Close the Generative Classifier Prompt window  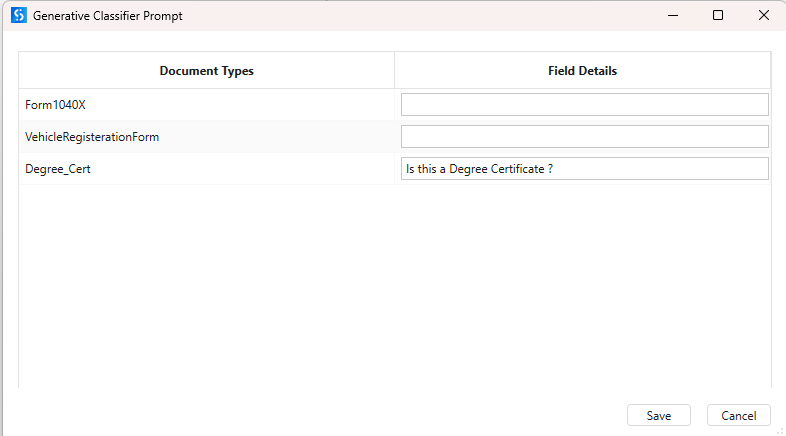[x=763, y=16]
